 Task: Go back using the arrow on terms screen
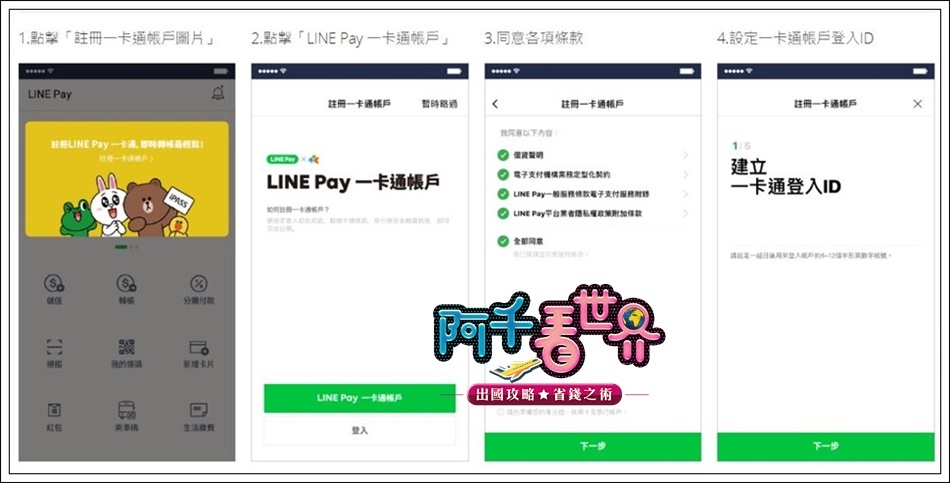point(495,104)
